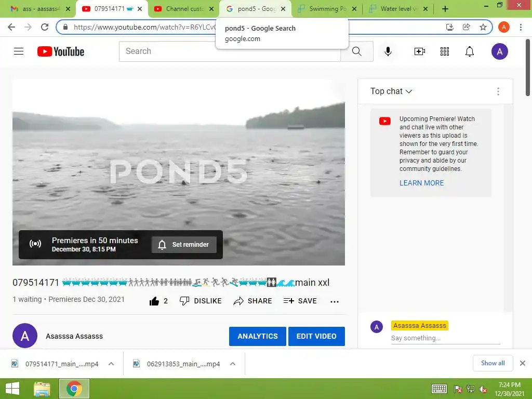The image size is (532, 399).
Task: Click the DISLIKE thumbs down button
Action: tap(201, 301)
